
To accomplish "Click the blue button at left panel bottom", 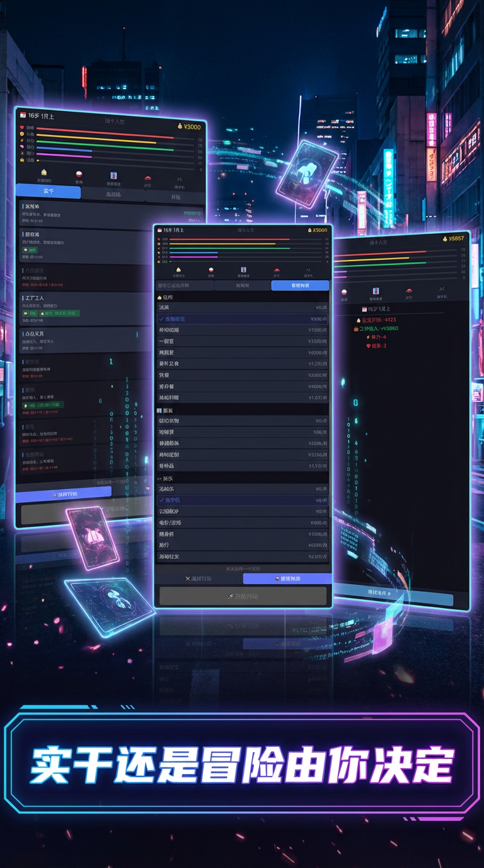I will point(64,495).
